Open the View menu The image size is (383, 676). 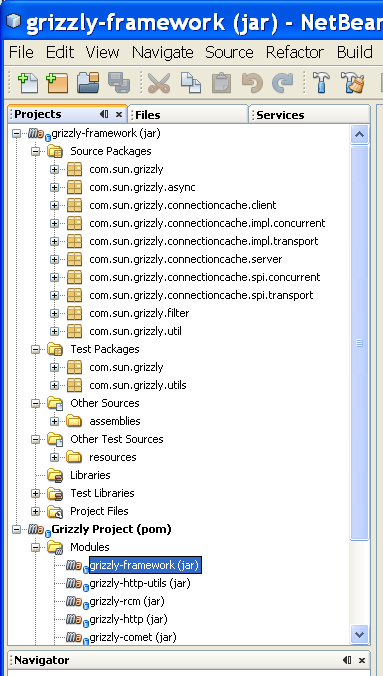pyautogui.click(x=102, y=52)
